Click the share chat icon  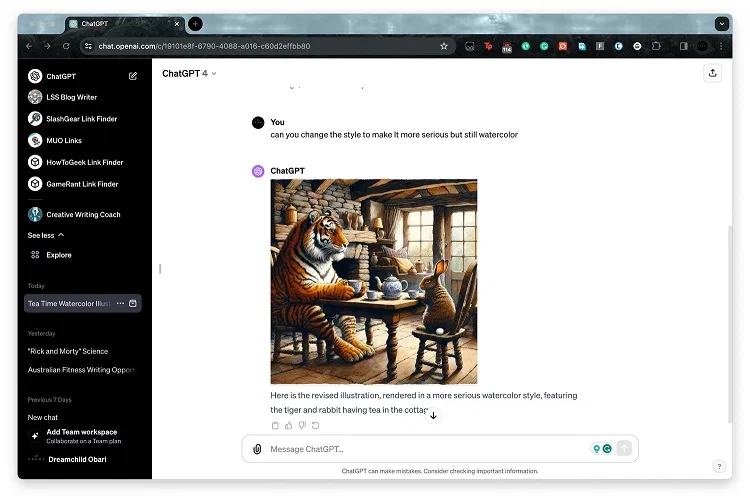[x=712, y=73]
